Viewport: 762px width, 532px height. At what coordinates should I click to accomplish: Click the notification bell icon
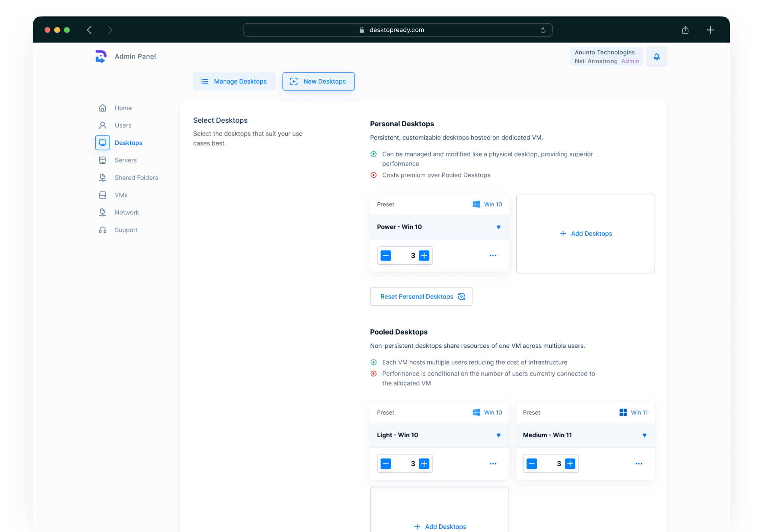click(656, 57)
